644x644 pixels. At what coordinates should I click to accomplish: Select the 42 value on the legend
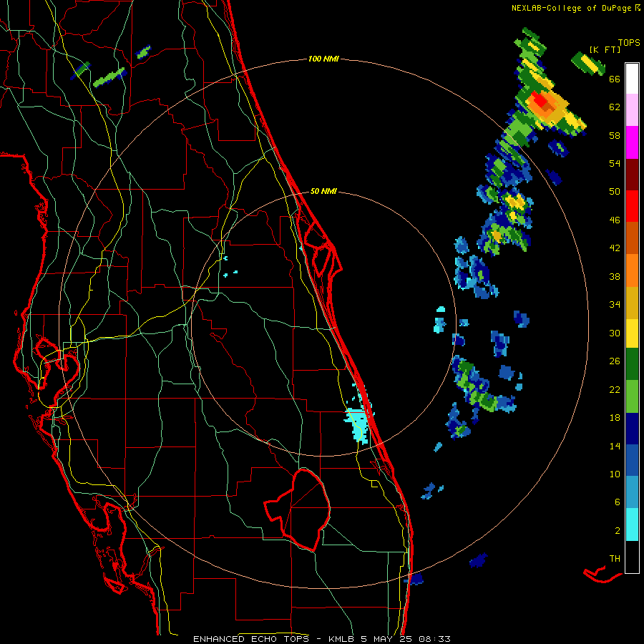point(615,248)
